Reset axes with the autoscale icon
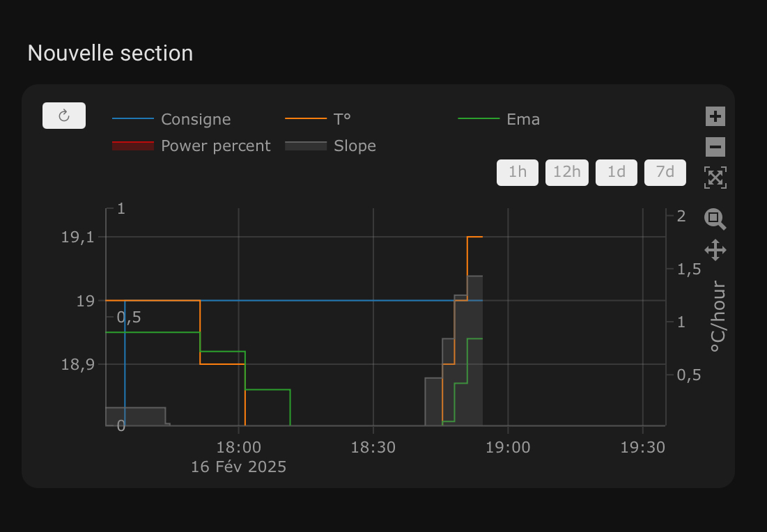 pyautogui.click(x=715, y=178)
